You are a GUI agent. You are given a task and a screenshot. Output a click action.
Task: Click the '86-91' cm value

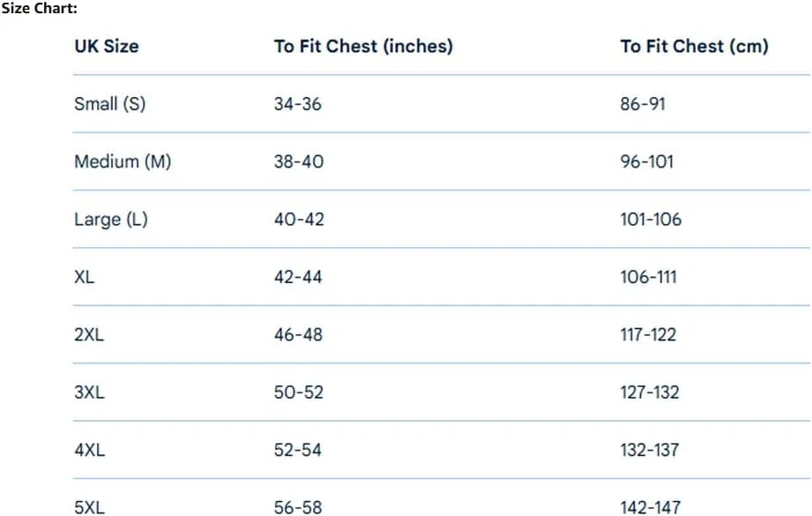(643, 104)
